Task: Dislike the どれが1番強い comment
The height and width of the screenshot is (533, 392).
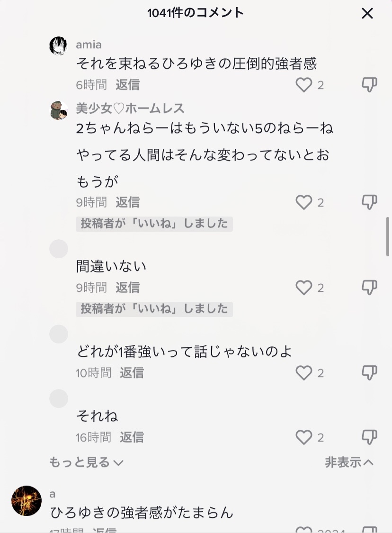Action: pos(369,373)
